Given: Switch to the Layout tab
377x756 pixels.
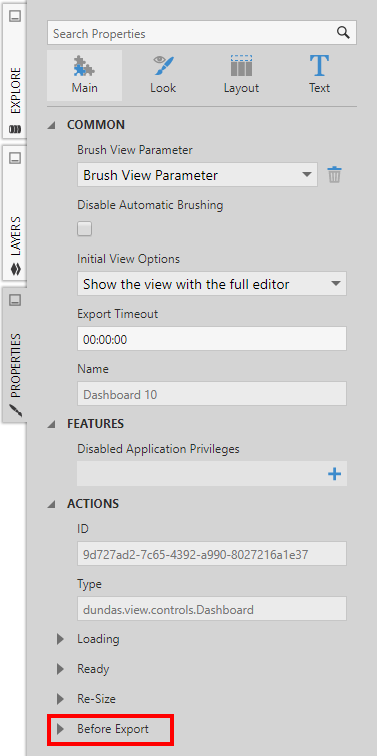Looking at the screenshot, I should (241, 75).
